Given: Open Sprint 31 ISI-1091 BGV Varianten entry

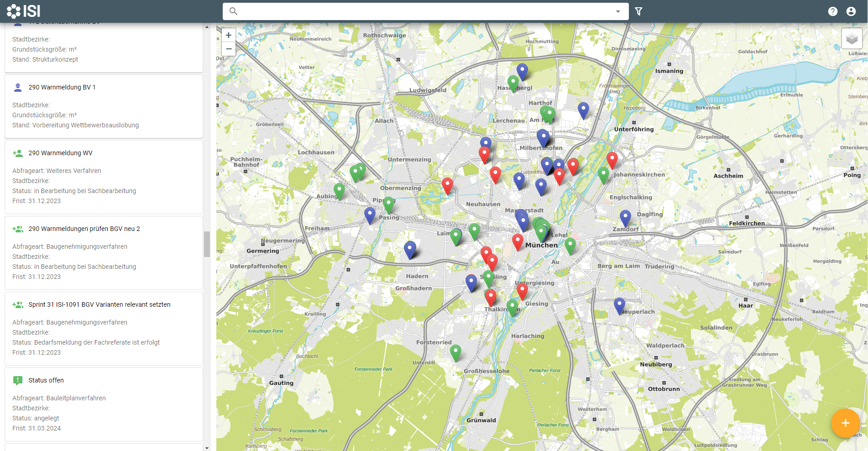Looking at the screenshot, I should [99, 304].
